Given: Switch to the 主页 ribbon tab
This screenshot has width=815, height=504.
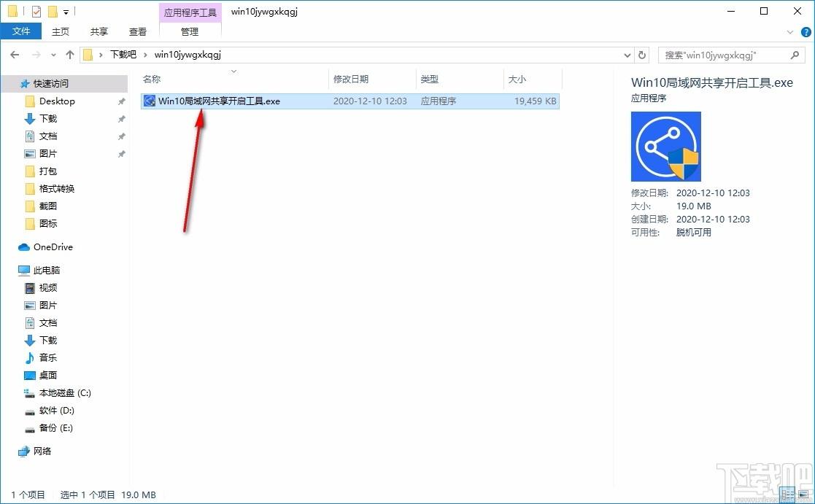Looking at the screenshot, I should 61,31.
